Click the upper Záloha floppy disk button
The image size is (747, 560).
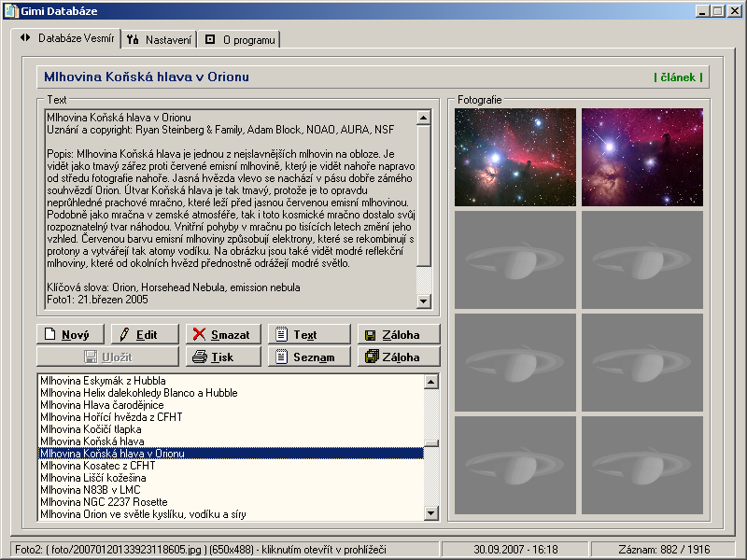[x=392, y=334]
